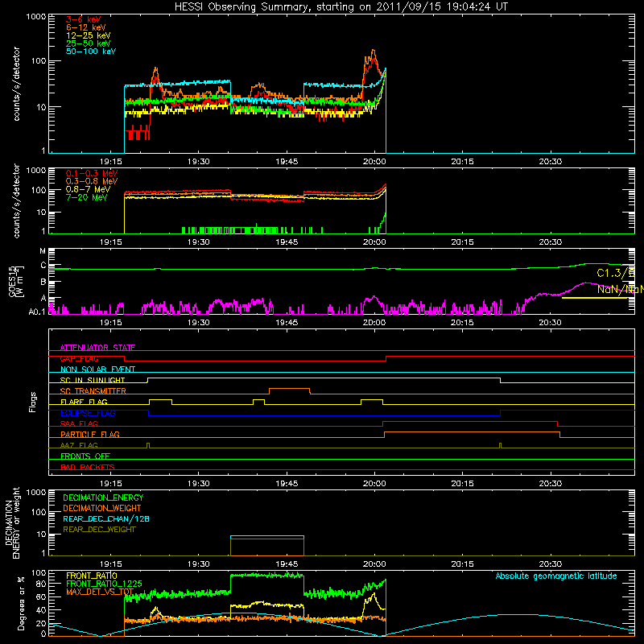Click the A0.1 tick label on GOES axis
The image size is (644, 644).
(x=37, y=312)
